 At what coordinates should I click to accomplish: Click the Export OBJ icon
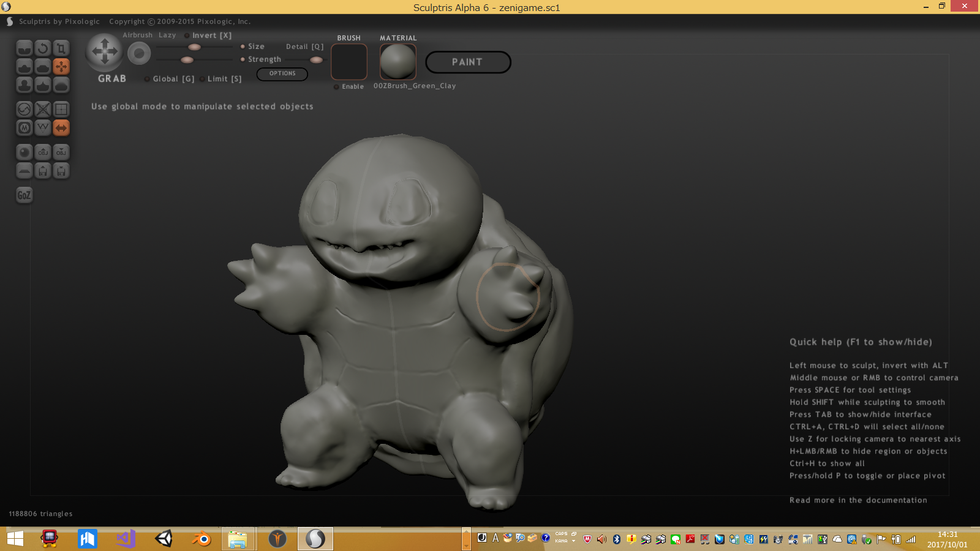61,152
